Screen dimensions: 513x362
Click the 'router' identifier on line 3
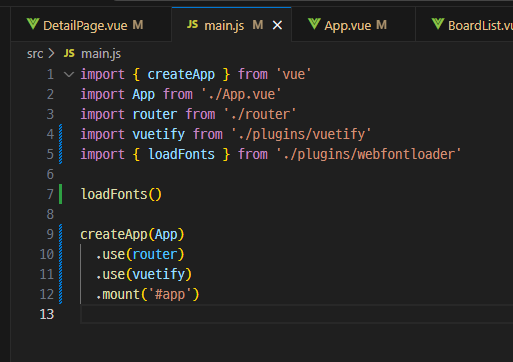click(155, 114)
